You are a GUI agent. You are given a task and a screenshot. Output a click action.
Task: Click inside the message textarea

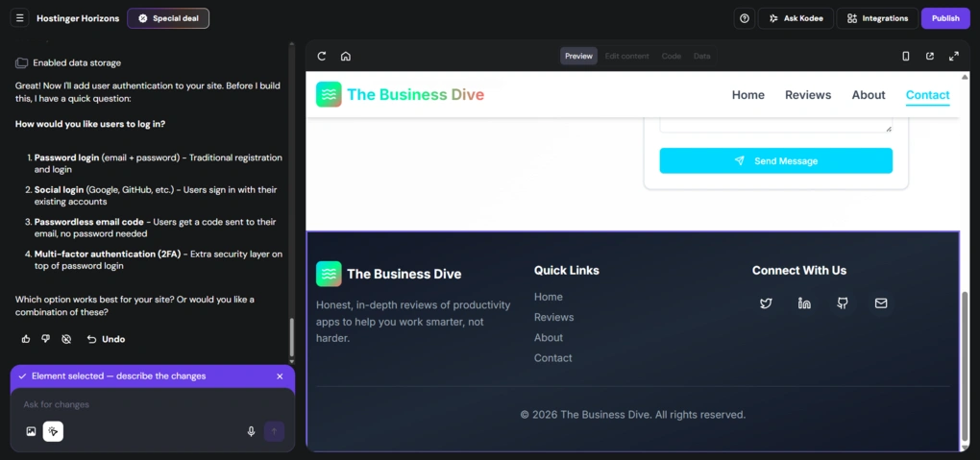(x=775, y=125)
